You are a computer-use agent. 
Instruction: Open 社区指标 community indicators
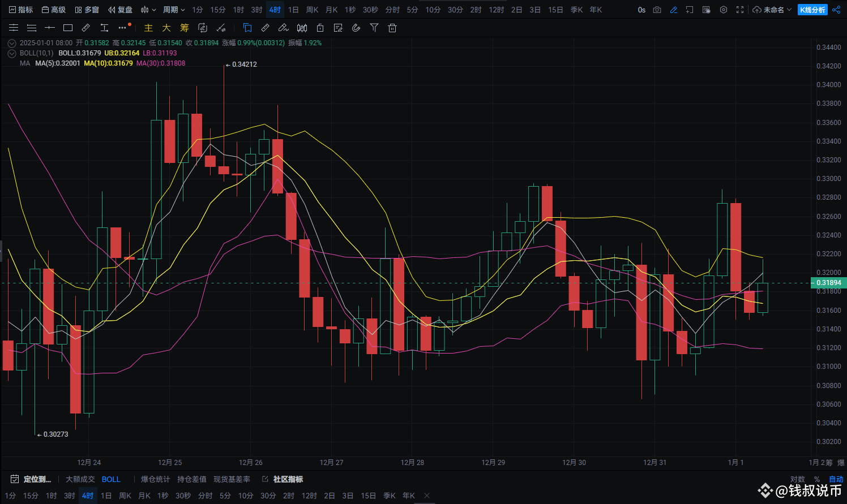point(283,479)
